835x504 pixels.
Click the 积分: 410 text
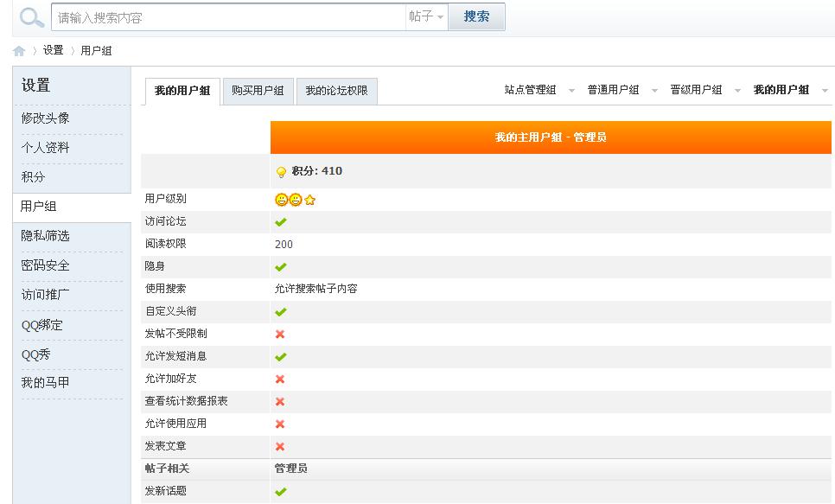pyautogui.click(x=317, y=171)
